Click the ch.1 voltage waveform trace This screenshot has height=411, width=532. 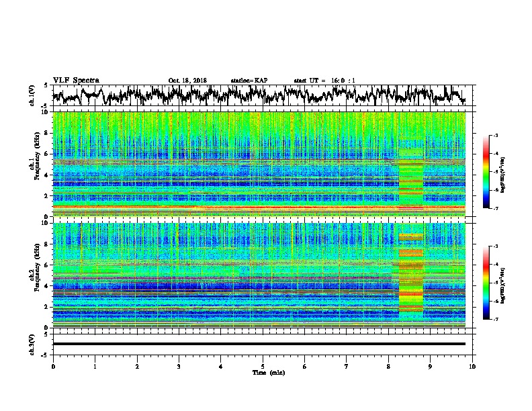(259, 95)
